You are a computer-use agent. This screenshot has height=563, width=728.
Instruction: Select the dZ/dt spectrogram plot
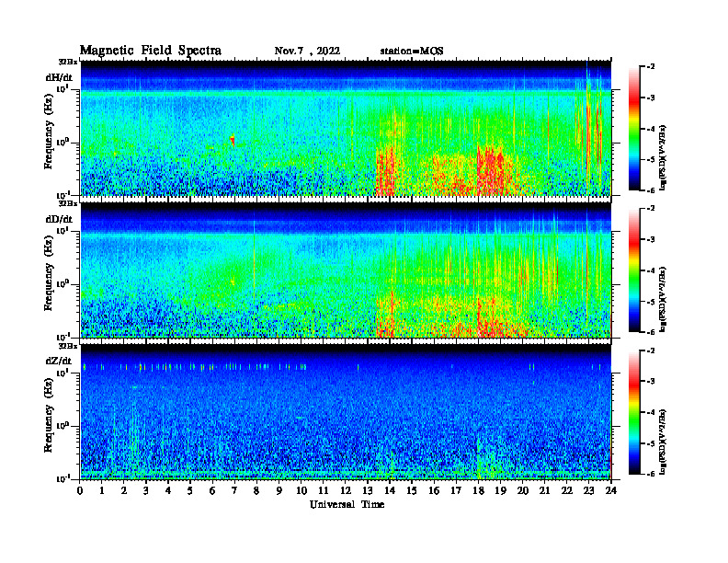click(x=346, y=412)
